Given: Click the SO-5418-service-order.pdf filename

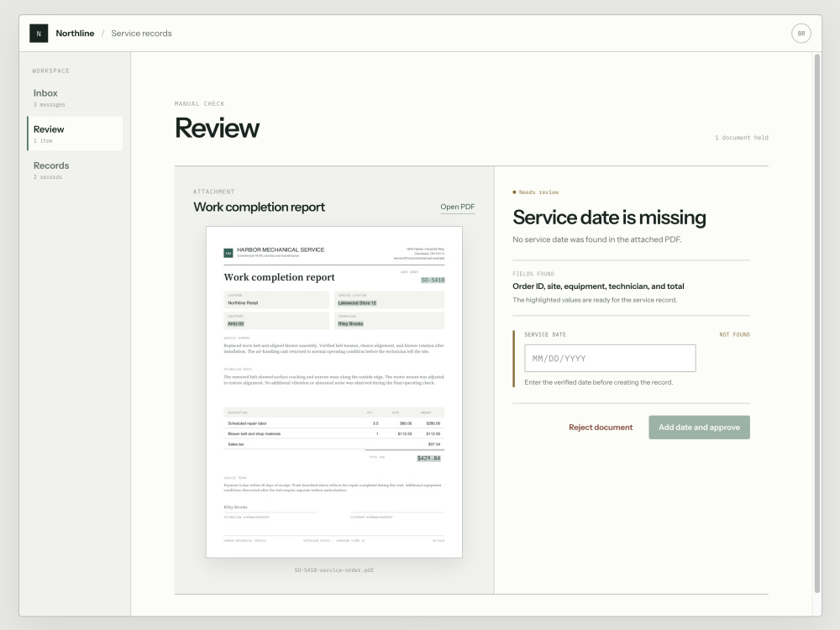Looking at the screenshot, I should 334,570.
